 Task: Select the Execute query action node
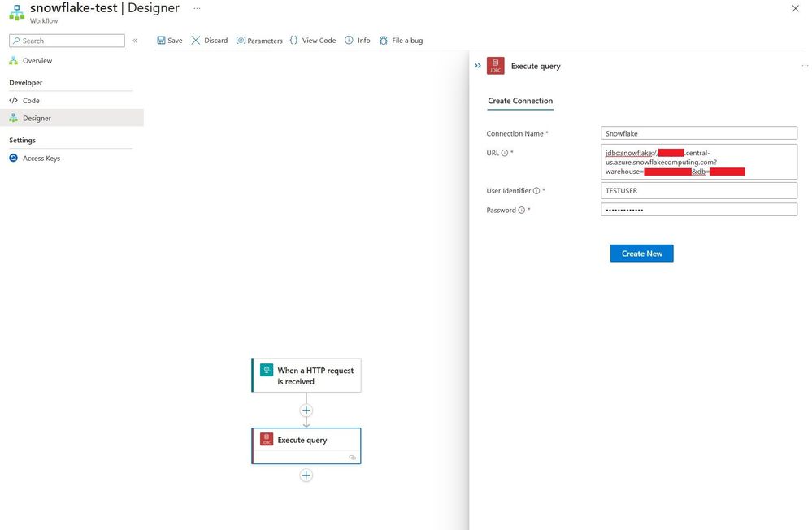point(306,445)
